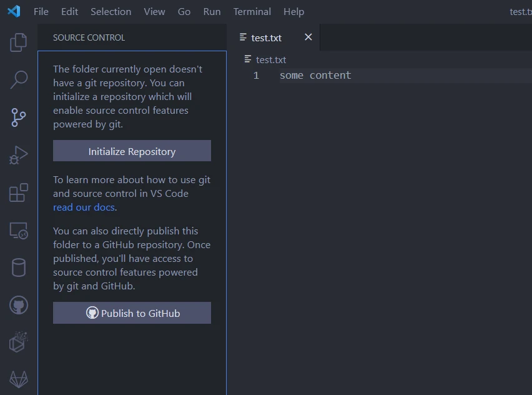Follow the 'read our docs' link

84,207
